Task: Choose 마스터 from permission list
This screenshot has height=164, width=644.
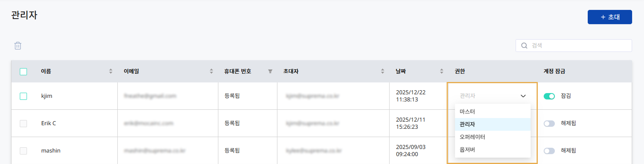Action: 468,112
